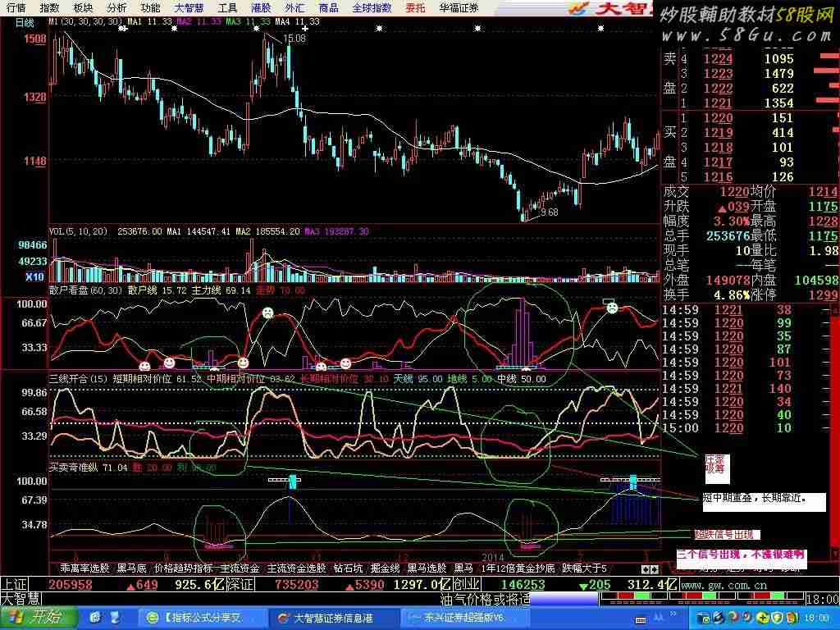Select the 黑马底 indicator tab
Screen dimensions: 840x630
click(x=132, y=568)
